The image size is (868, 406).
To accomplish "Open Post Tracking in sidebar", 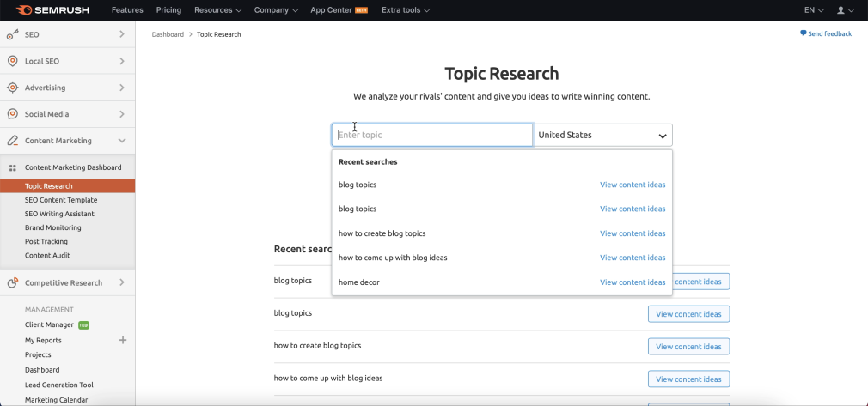I will click(x=46, y=241).
